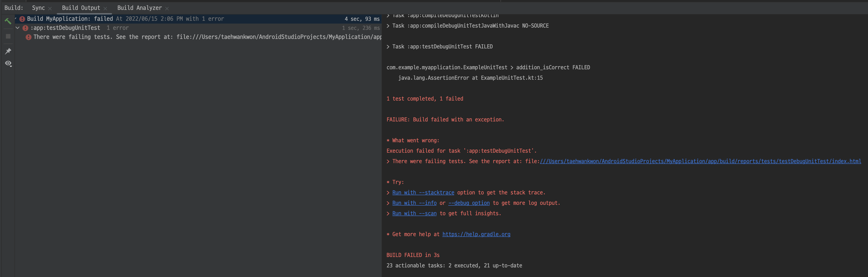Click the 'Run with --stacktrace' link
The image size is (868, 277).
click(x=423, y=192)
